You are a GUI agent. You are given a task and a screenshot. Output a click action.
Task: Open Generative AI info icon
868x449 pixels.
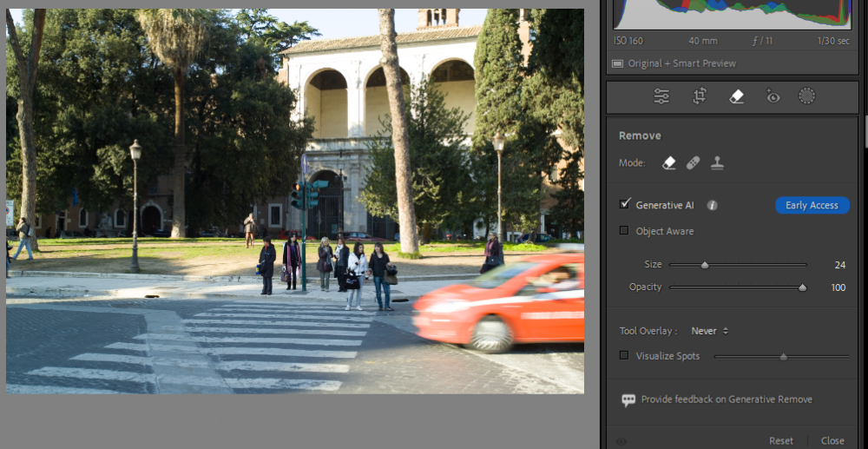[x=713, y=206]
